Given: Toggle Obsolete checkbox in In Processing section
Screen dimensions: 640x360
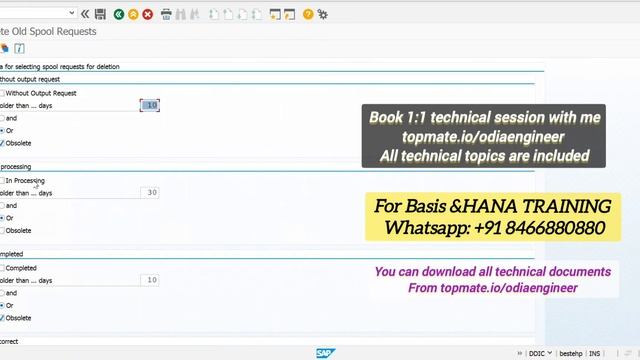Looking at the screenshot, I should [x=2, y=231].
